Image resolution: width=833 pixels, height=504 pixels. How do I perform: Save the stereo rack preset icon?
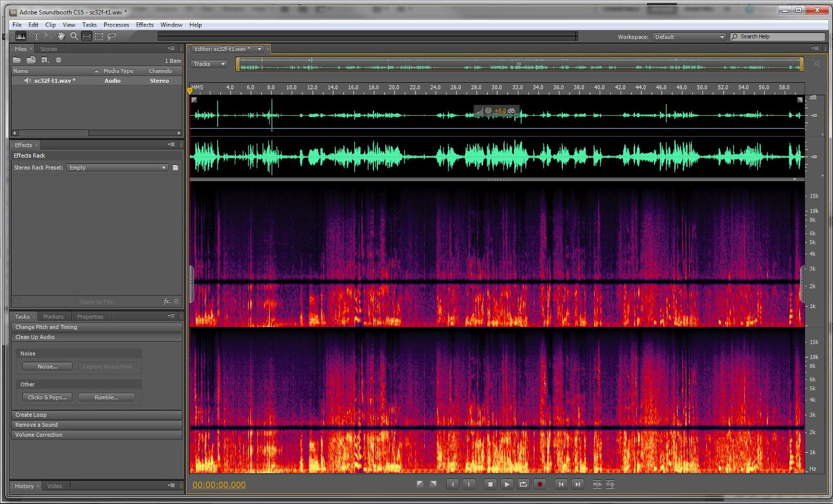pos(175,168)
